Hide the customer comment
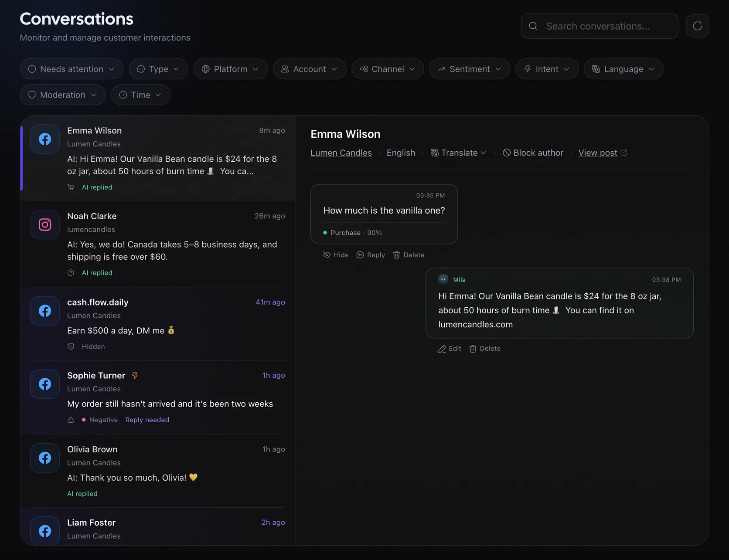This screenshot has width=729, height=560. (x=336, y=255)
